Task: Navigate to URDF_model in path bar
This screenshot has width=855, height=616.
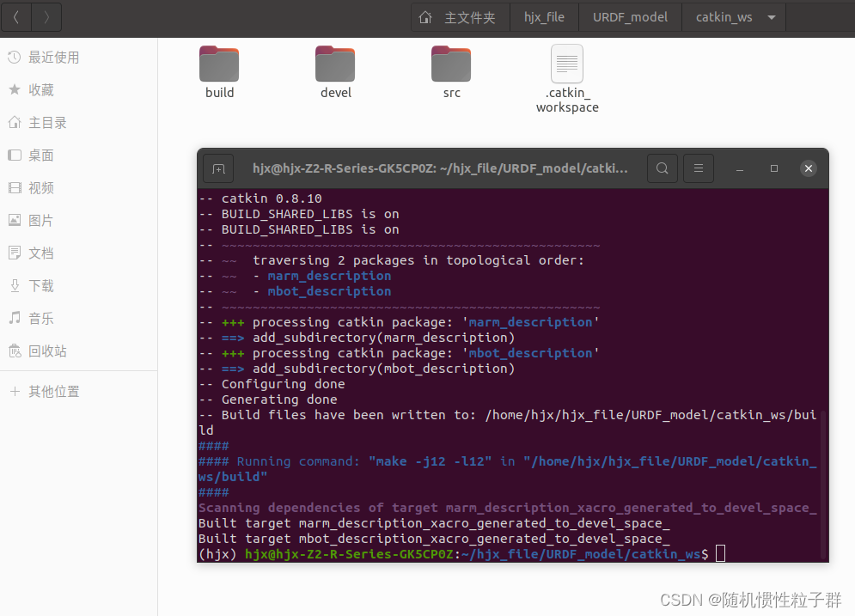Action: point(630,17)
